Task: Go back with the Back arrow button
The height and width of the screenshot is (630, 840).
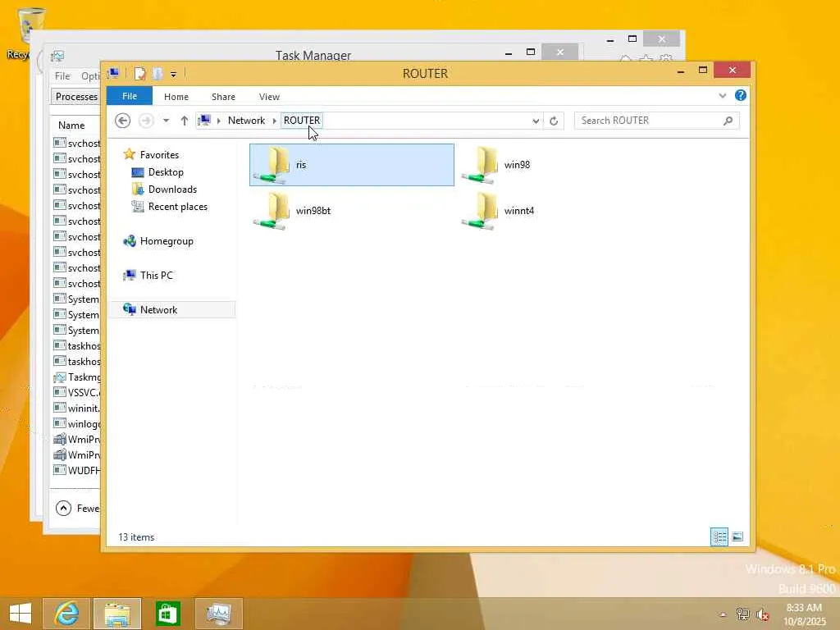Action: click(x=123, y=121)
